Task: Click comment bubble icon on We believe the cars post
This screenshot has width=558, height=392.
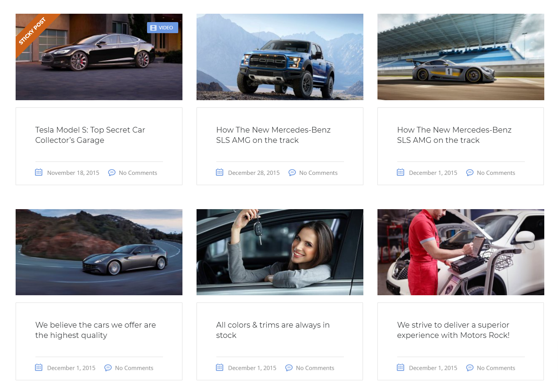Action: click(x=108, y=368)
